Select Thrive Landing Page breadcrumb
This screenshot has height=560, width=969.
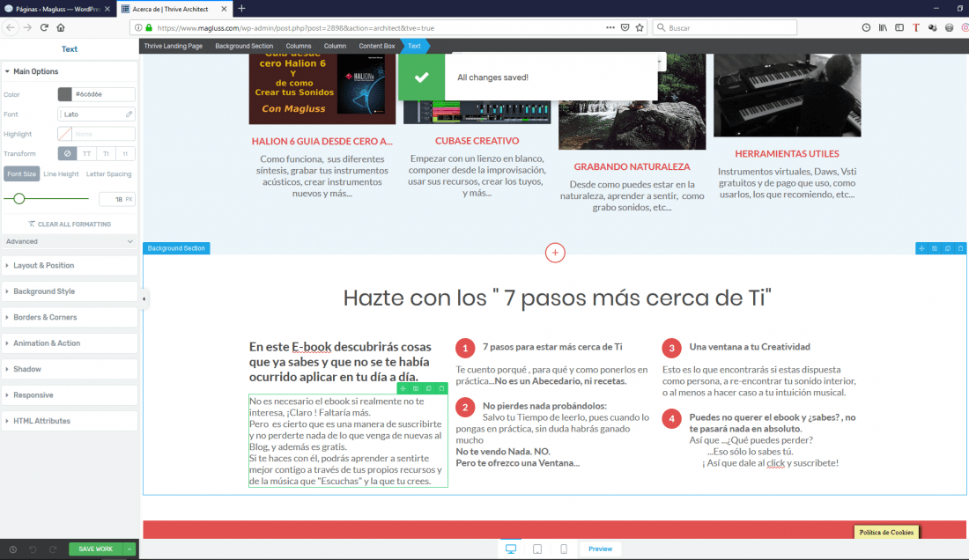173,47
